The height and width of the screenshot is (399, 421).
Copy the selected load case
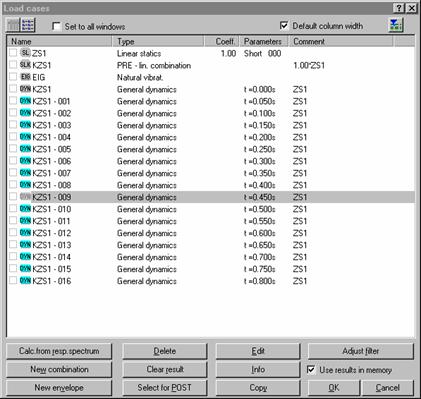point(258,388)
